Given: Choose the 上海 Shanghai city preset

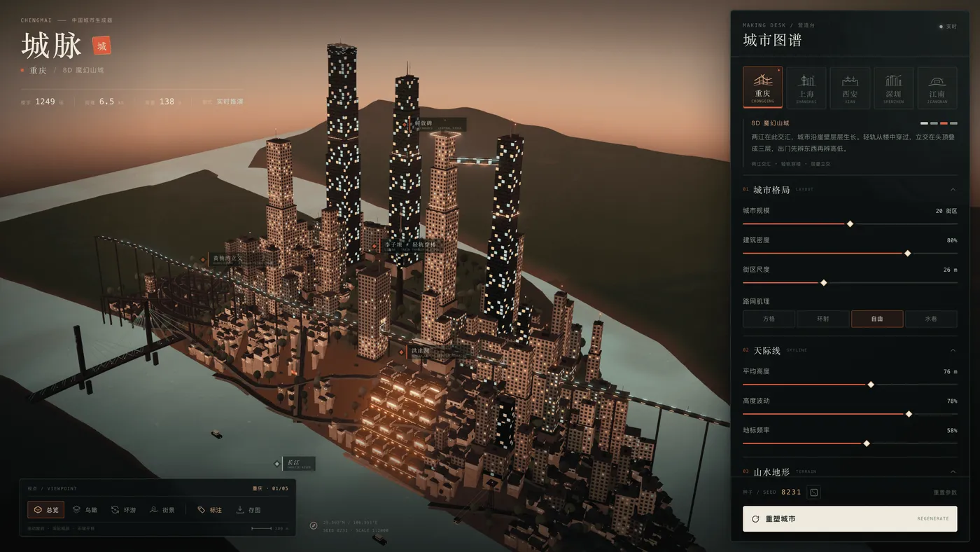Looking at the screenshot, I should 806,88.
